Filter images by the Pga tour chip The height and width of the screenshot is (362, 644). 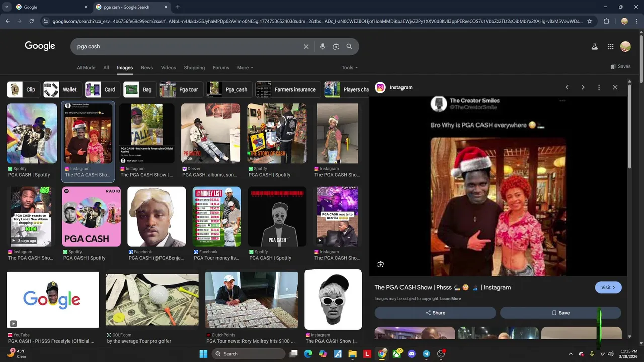[181, 89]
